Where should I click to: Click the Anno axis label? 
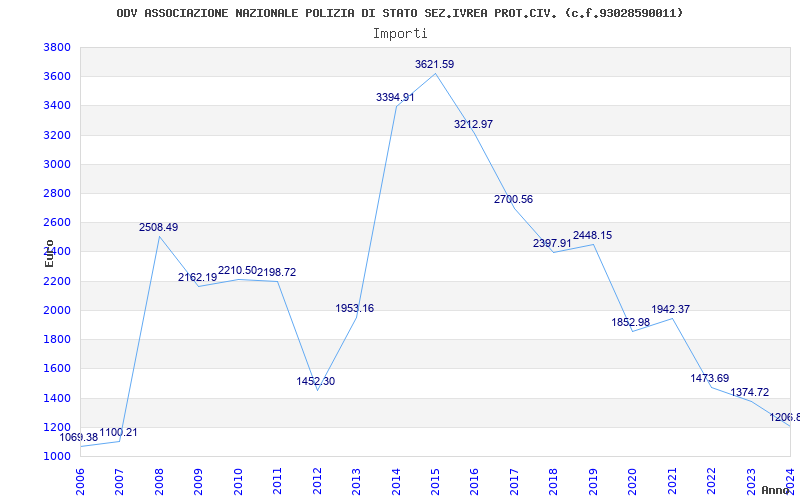pyautogui.click(x=777, y=490)
